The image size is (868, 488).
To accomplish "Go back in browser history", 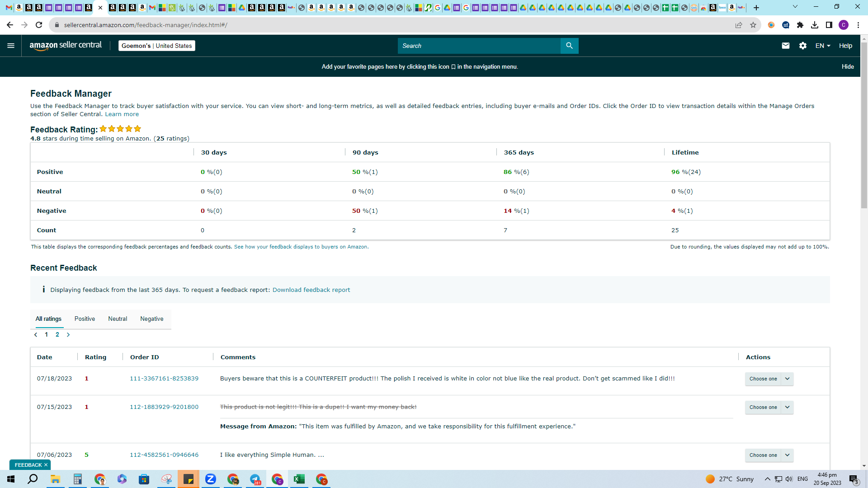I will [10, 25].
